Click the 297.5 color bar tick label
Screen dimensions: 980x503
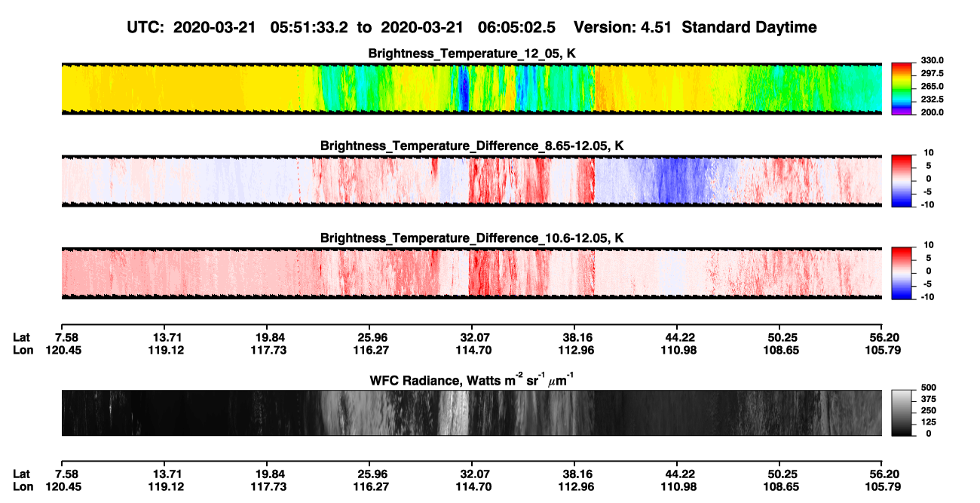932,73
